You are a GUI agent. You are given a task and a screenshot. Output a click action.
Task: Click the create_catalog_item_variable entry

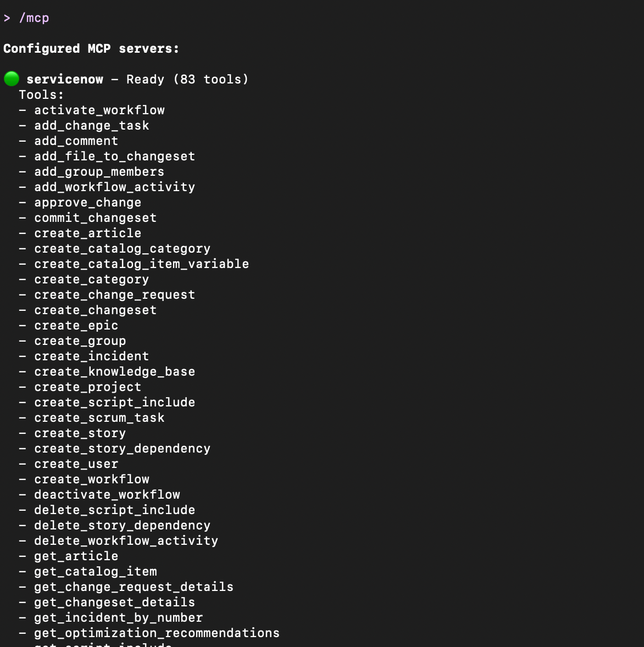(x=142, y=264)
